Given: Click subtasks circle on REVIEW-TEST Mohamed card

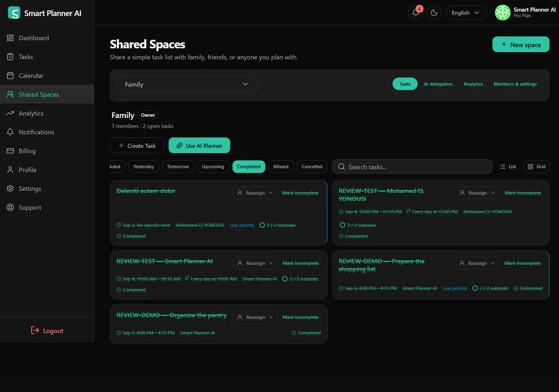Looking at the screenshot, I should (x=343, y=225).
